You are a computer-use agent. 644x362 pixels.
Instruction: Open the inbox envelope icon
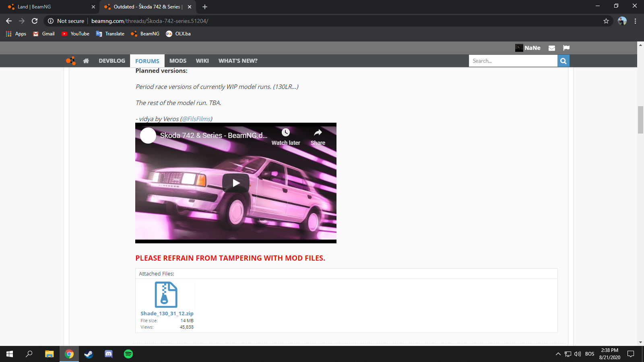click(552, 48)
